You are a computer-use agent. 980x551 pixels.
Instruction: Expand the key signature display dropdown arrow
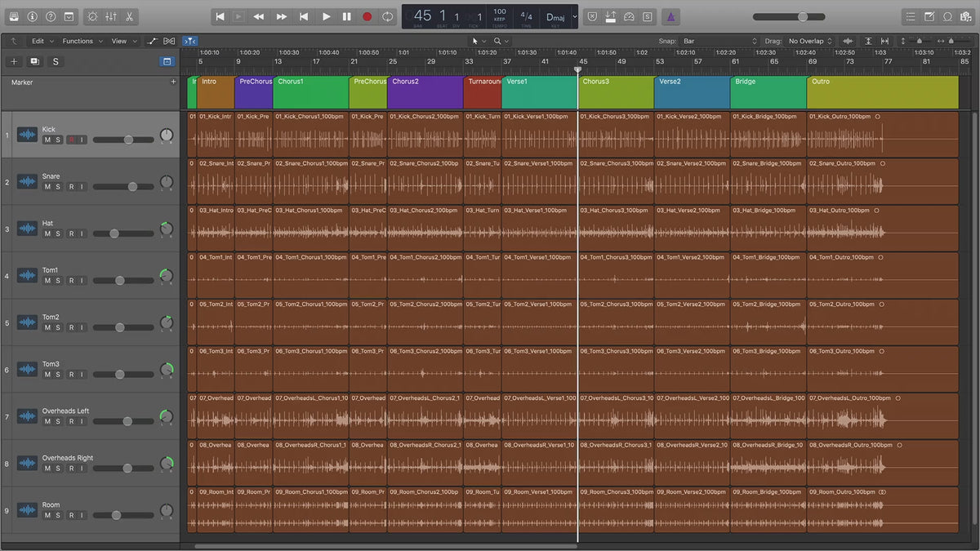[x=575, y=16]
